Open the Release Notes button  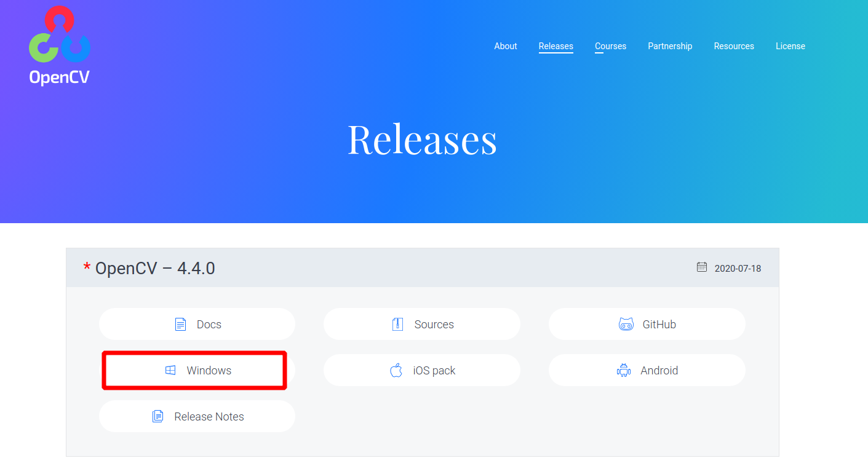(197, 416)
